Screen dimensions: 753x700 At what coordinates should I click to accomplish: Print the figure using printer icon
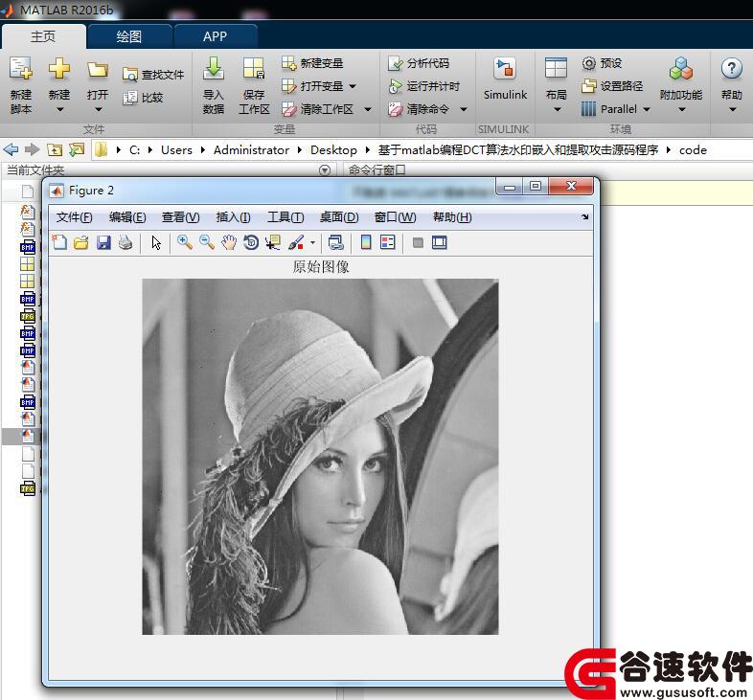(x=125, y=242)
